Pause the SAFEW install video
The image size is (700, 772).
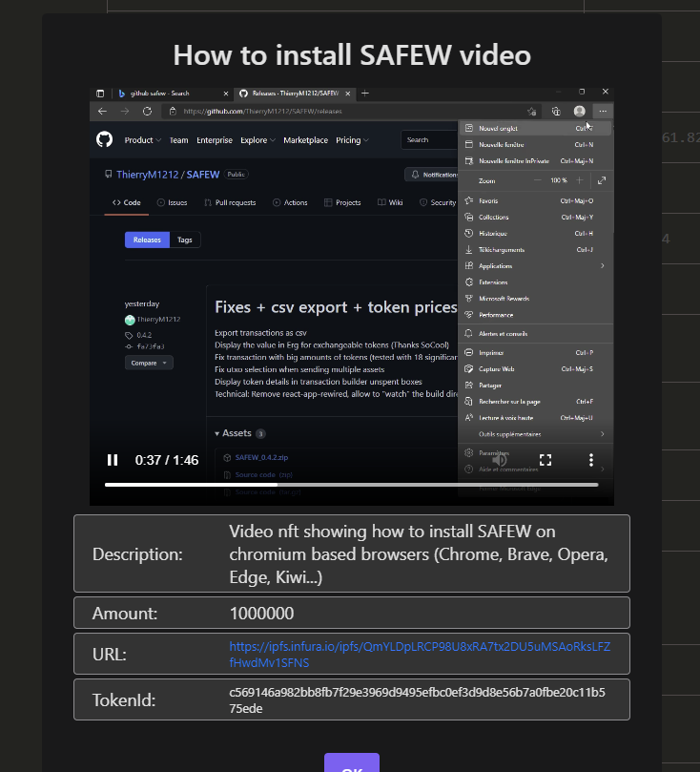[113, 460]
